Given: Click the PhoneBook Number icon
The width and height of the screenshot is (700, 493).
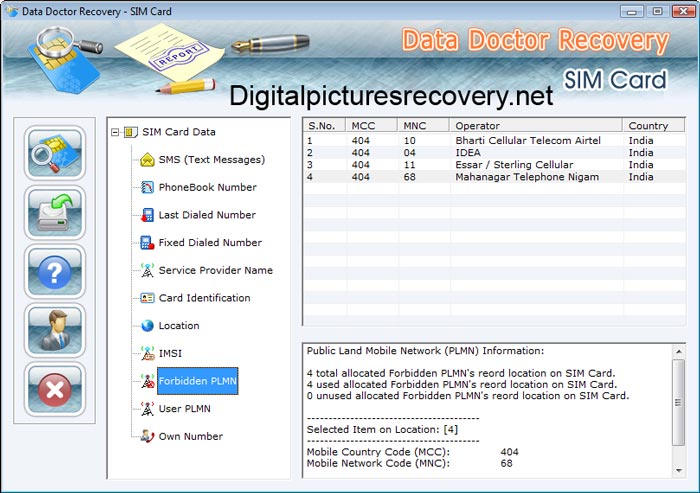Looking at the screenshot, I should pyautogui.click(x=147, y=187).
